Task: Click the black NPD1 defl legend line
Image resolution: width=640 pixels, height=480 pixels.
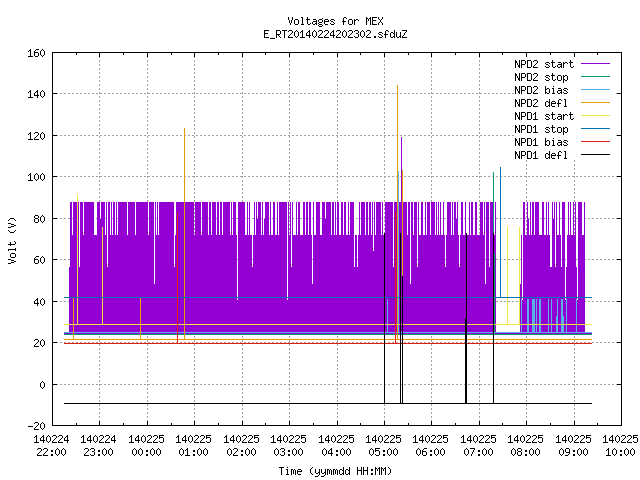Action: (x=595, y=155)
